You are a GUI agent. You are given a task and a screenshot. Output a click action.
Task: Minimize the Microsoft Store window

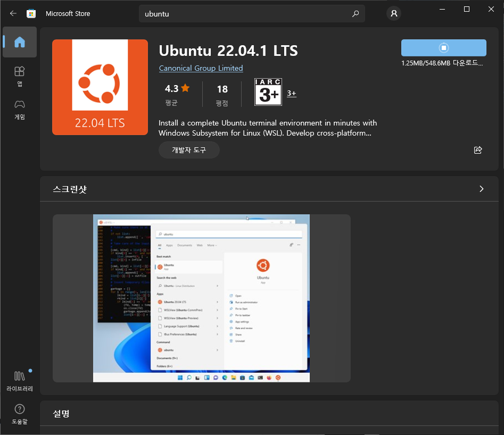pos(442,9)
